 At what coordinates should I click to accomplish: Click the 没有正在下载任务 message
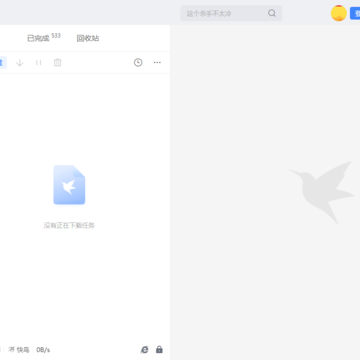click(69, 225)
